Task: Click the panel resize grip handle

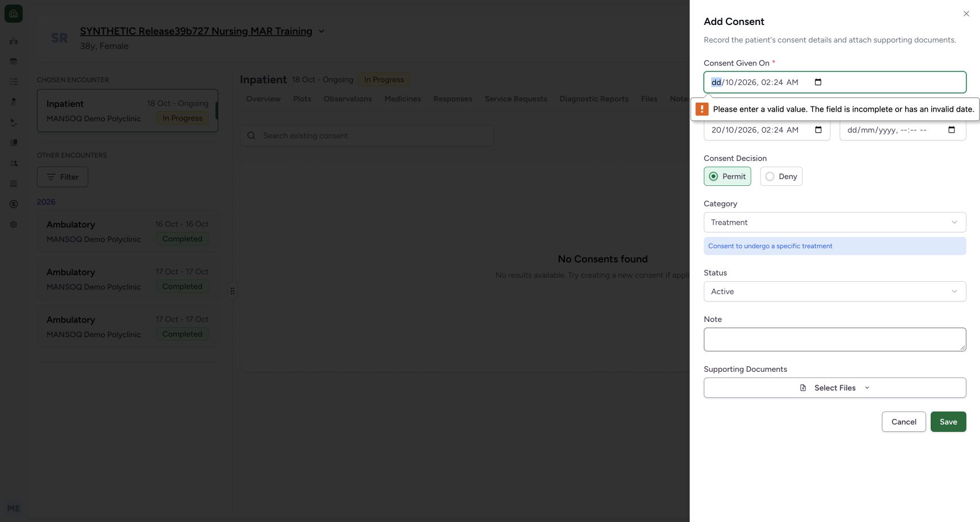Action: [233, 291]
